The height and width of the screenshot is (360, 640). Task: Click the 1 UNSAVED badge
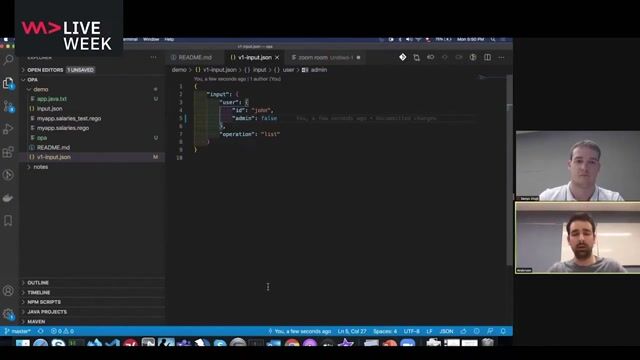81,70
